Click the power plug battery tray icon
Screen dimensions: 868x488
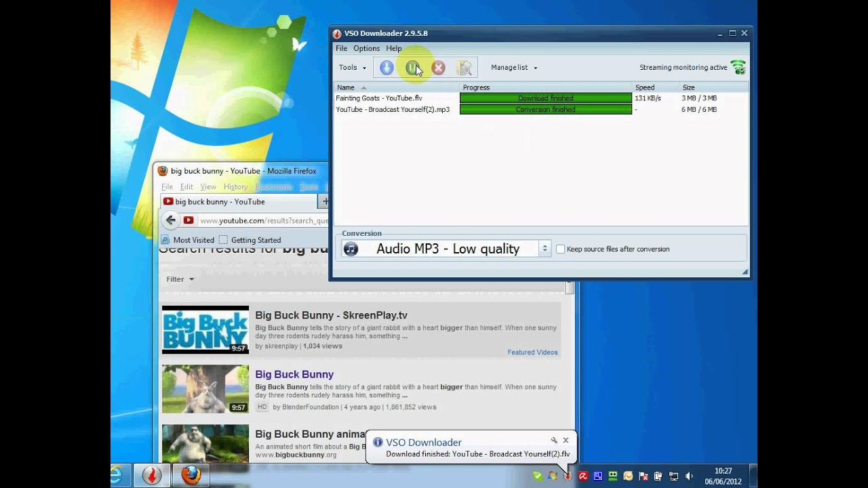pyautogui.click(x=658, y=476)
